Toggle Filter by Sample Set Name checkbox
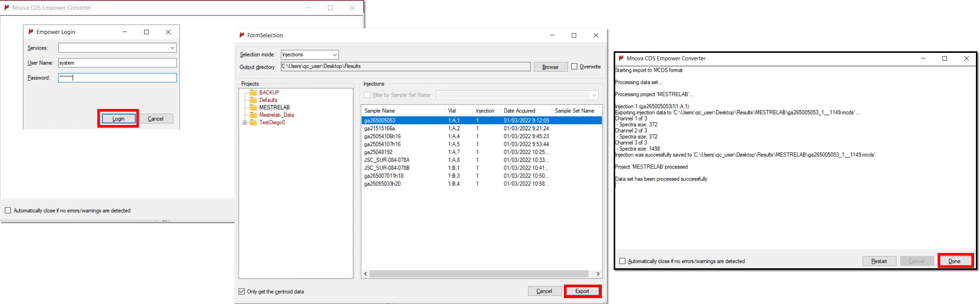The height and width of the screenshot is (304, 980). [367, 95]
